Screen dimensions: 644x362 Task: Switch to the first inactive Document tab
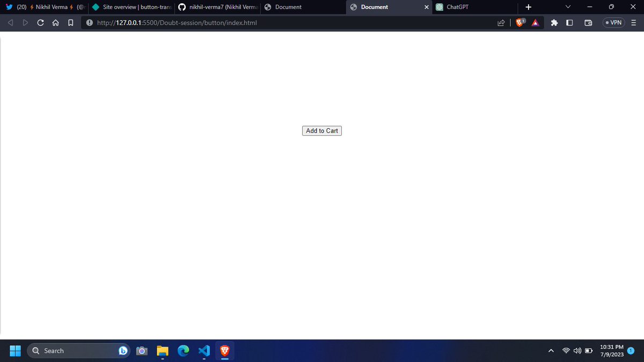pyautogui.click(x=303, y=7)
